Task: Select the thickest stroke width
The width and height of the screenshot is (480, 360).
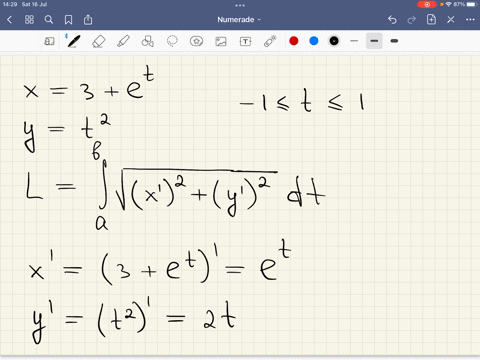Action: (x=394, y=41)
